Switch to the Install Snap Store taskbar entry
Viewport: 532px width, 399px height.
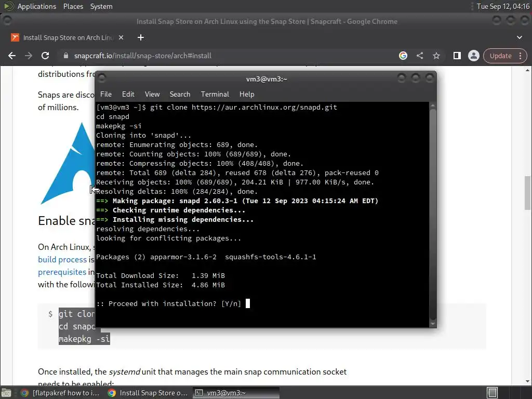tap(148, 393)
